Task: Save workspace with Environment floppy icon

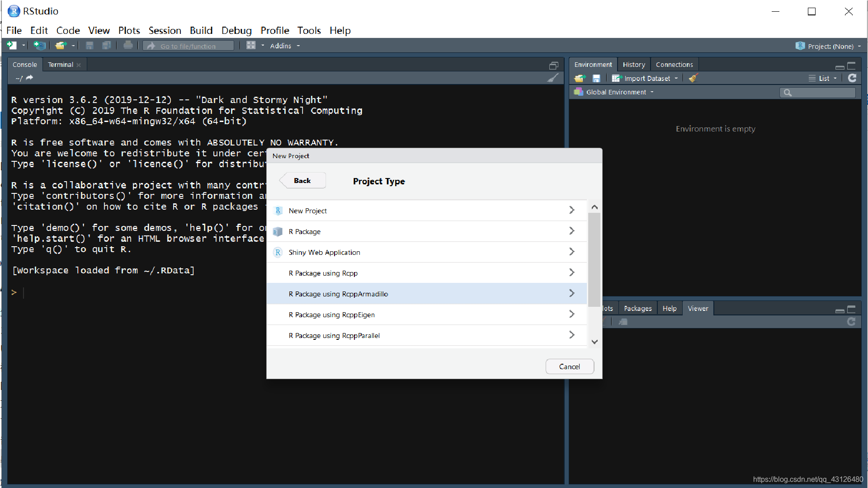Action: click(596, 79)
